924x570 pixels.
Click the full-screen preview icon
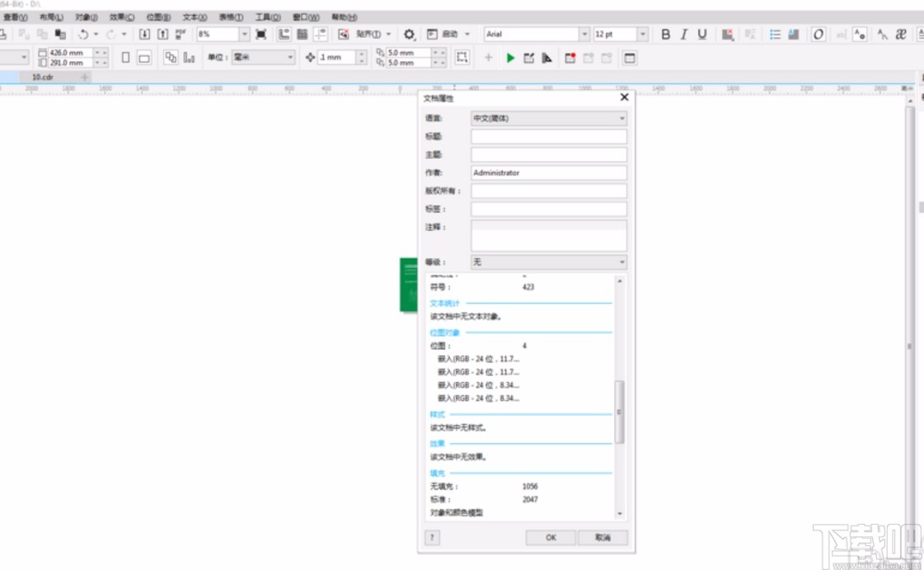tap(261, 35)
